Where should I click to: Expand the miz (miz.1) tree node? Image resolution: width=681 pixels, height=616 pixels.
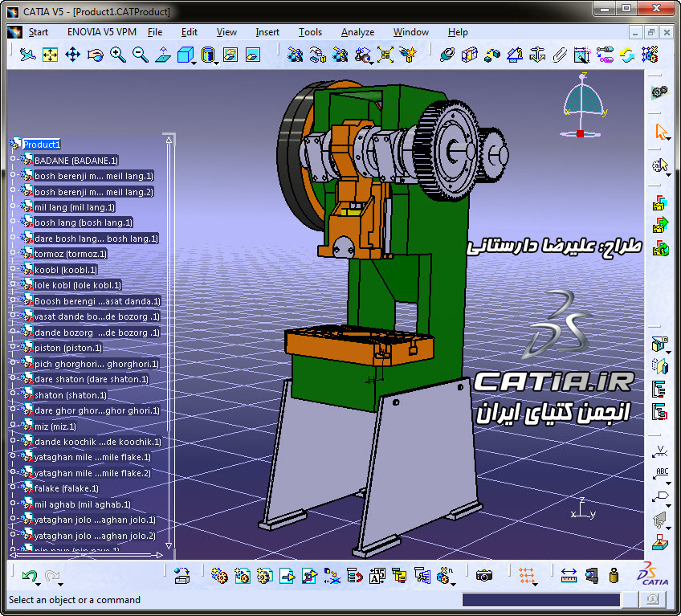(13, 425)
